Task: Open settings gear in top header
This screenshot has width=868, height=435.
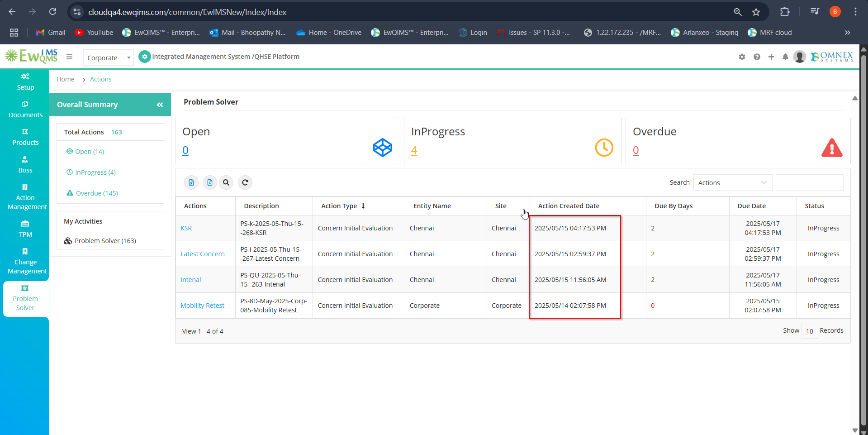Action: 742,57
